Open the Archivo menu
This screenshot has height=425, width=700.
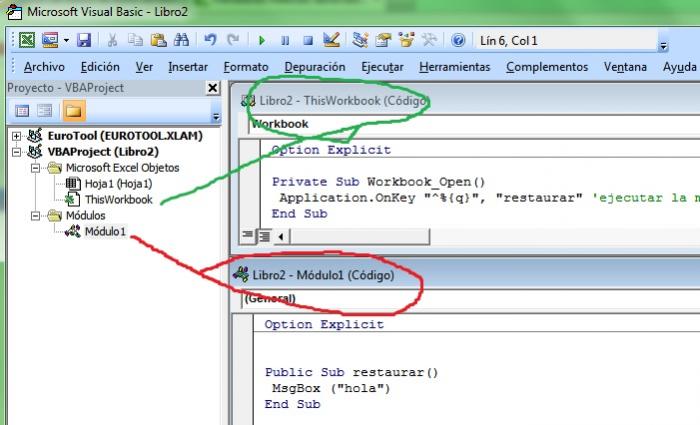coord(44,67)
